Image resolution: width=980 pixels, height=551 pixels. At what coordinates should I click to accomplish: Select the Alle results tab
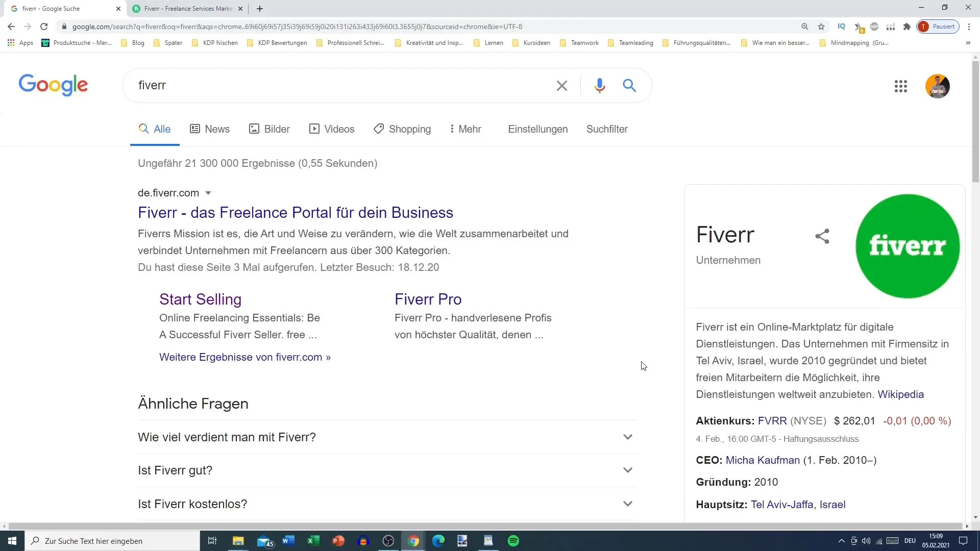pos(155,129)
